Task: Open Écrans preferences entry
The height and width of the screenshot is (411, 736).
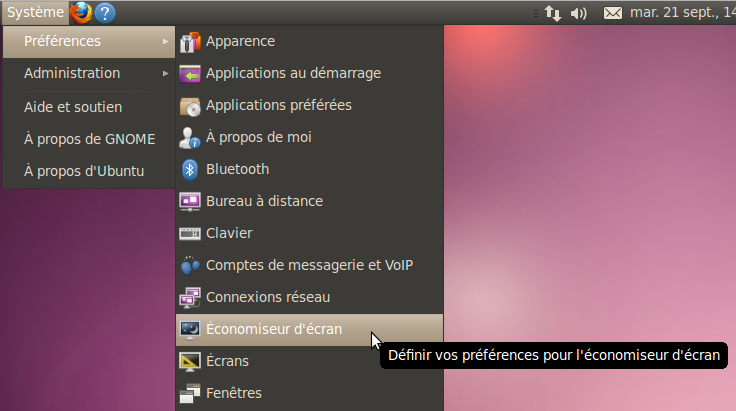Action: click(309, 361)
